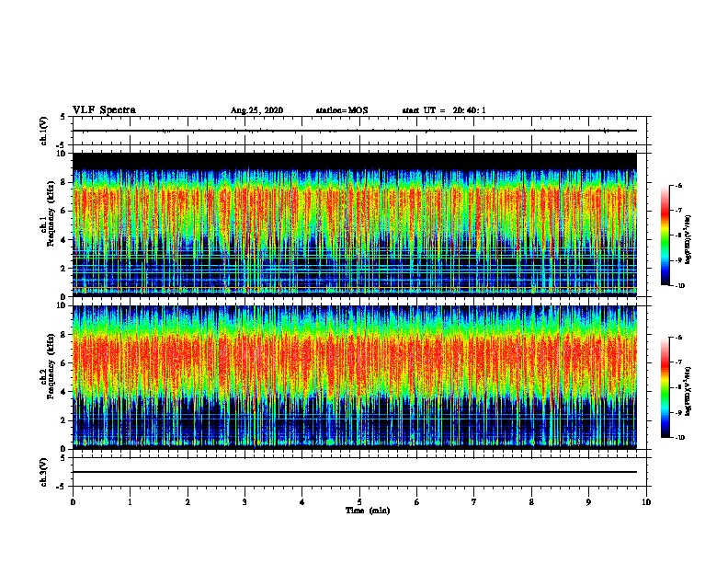Screen dimensions: 728x563
Task: Click the ch.2 spectrogram panel
Action: [x=355, y=377]
